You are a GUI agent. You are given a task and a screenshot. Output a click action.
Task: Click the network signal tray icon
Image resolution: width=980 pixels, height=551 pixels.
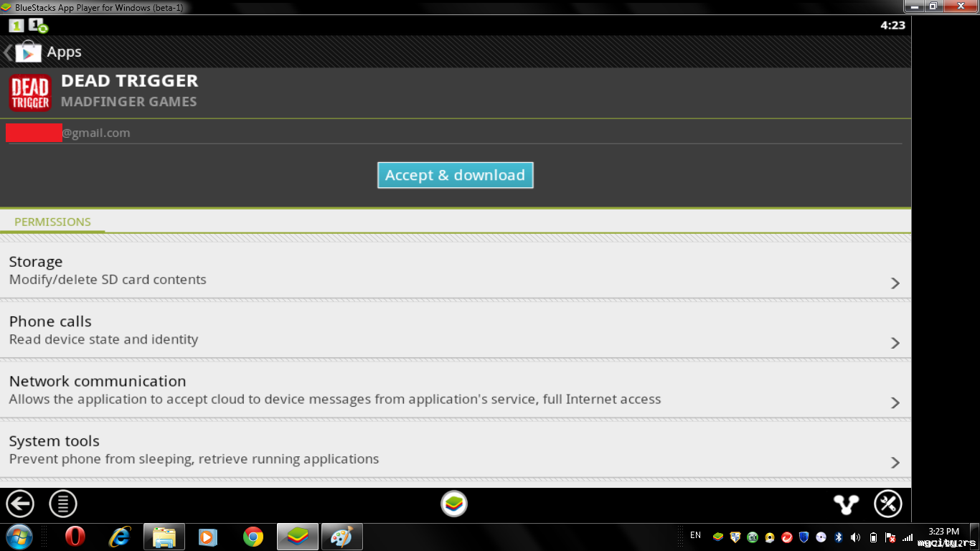908,537
